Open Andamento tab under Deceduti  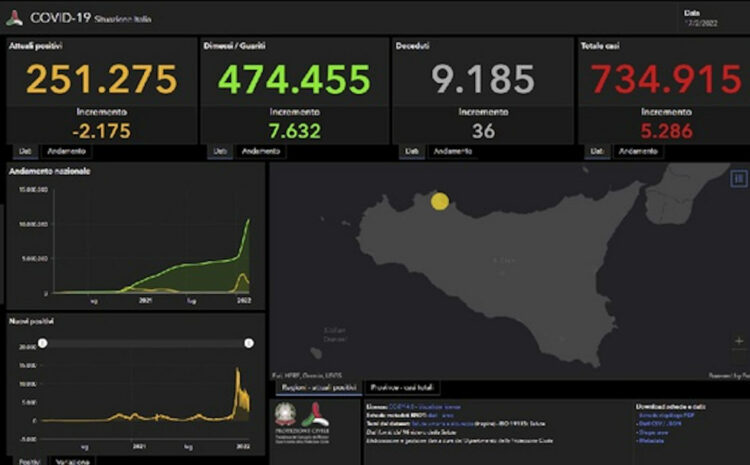tap(452, 151)
